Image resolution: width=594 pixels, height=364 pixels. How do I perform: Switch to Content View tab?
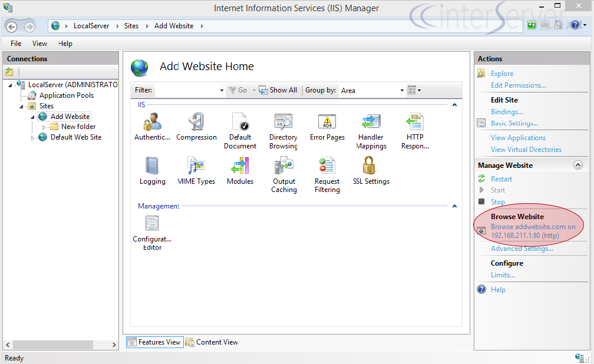coord(212,342)
